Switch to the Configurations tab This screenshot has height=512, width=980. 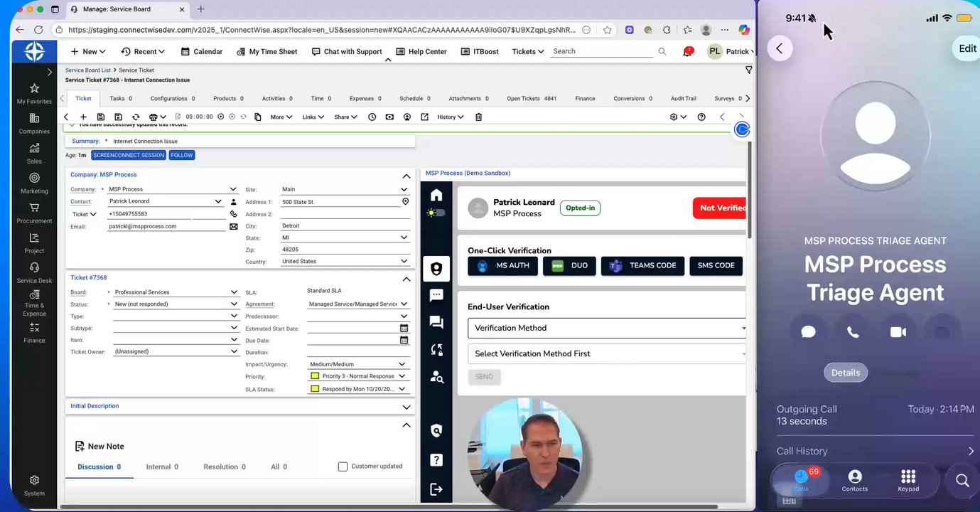click(x=172, y=99)
